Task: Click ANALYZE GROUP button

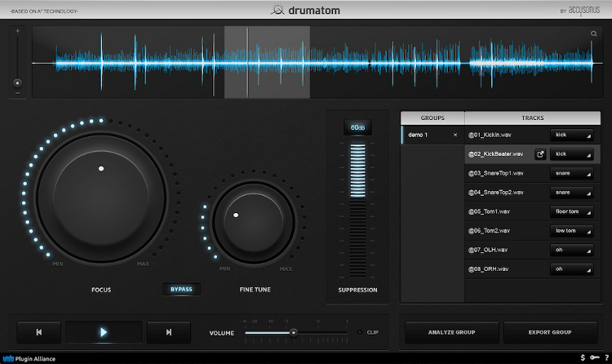Action: tap(451, 332)
